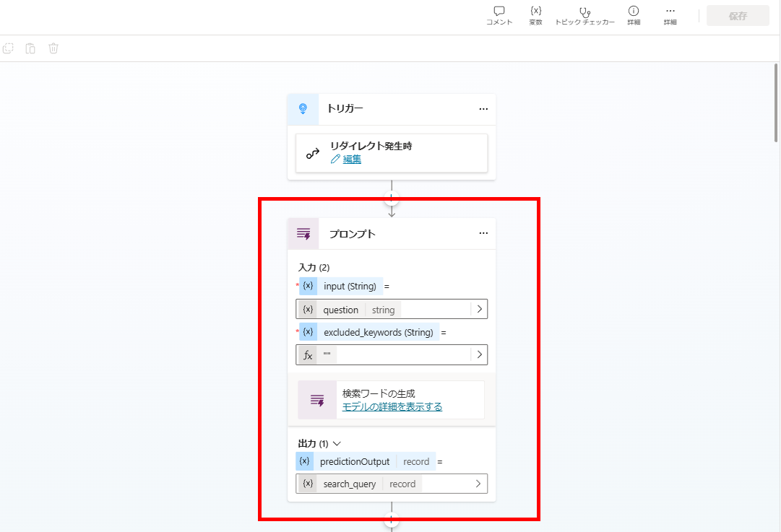Open the 詳細 info icon

(x=634, y=11)
